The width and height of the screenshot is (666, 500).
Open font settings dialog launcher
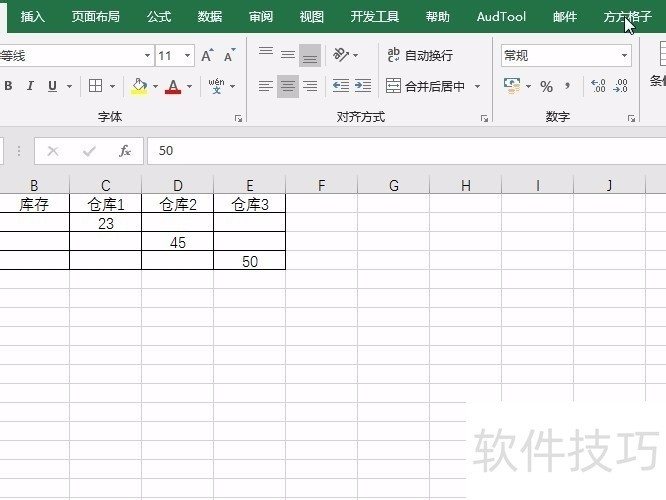tap(238, 119)
